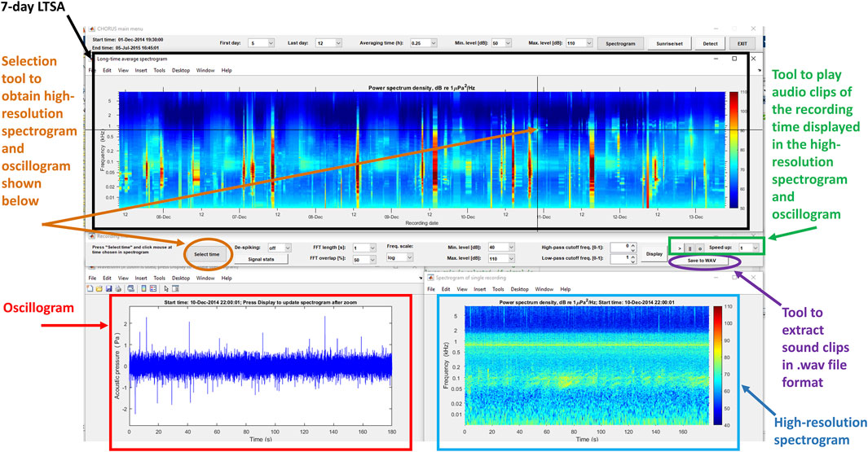This screenshot has width=868, height=452.
Task: Open Last day dropdown
Action: [x=328, y=42]
